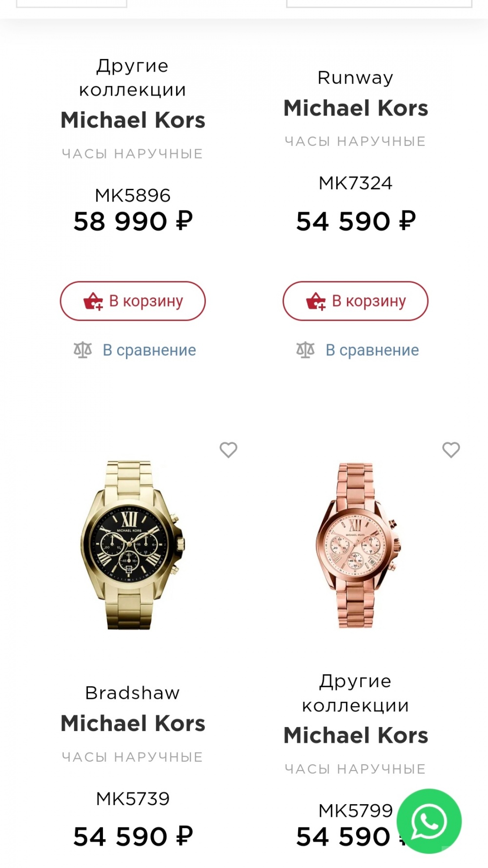Click the basket icon on MK7324 card
488x868 pixels.
click(315, 301)
